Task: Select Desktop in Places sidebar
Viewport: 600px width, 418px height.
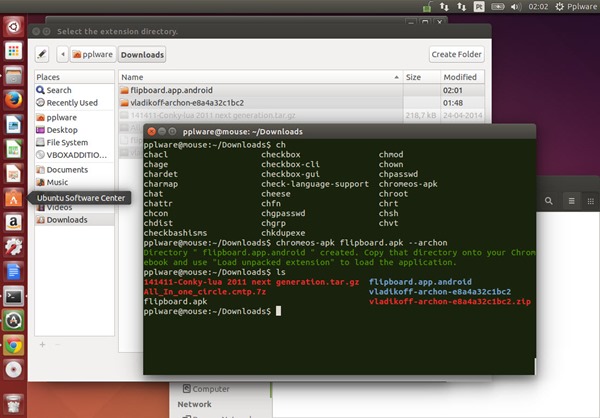Action: 74,130
